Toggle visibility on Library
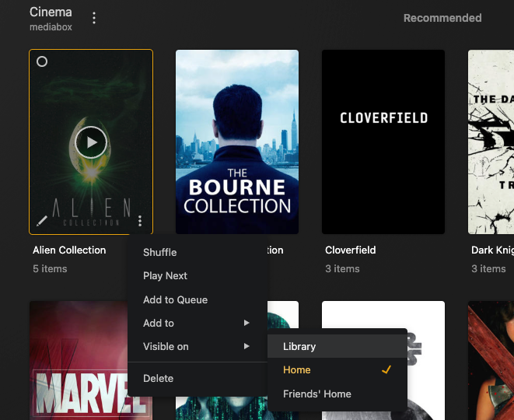 [x=337, y=346]
